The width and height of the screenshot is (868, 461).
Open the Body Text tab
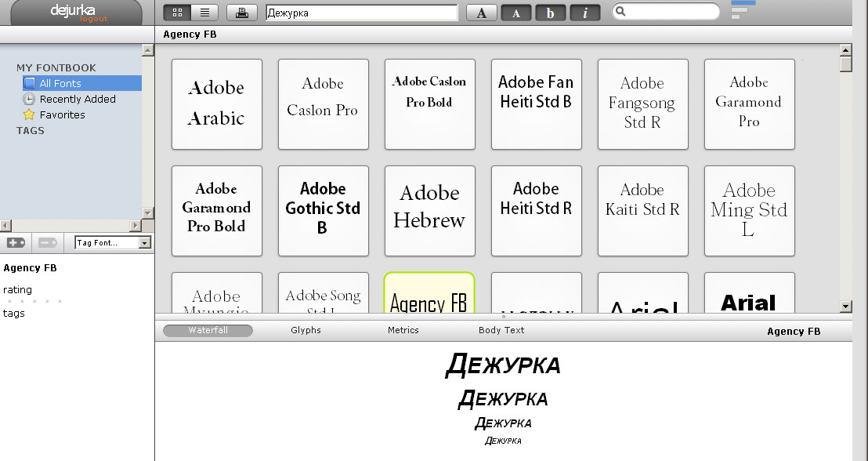(501, 330)
